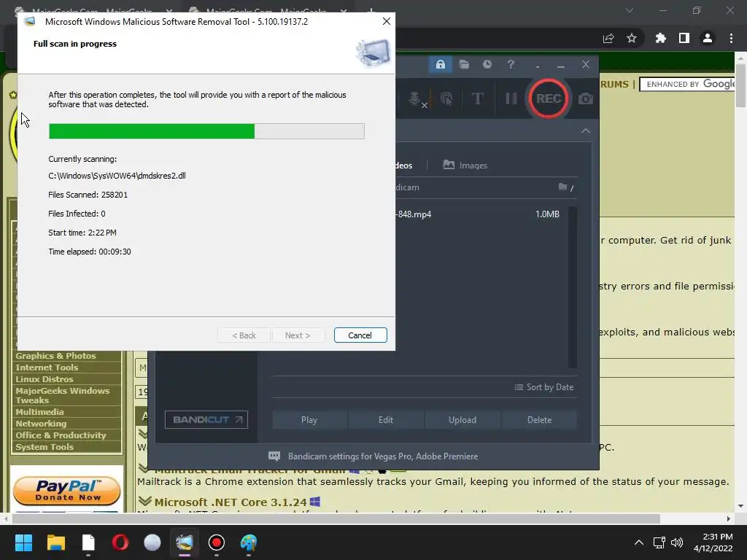Click the Google enhanced search field
This screenshot has height=560, width=747.
pos(687,85)
